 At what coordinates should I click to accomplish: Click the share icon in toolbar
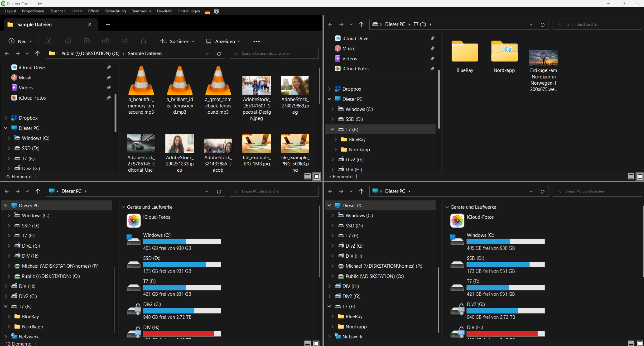[124, 41]
